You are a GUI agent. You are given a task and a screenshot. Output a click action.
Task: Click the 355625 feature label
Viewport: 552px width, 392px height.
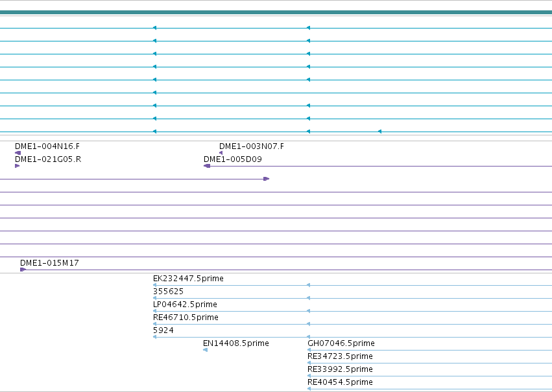click(x=168, y=292)
